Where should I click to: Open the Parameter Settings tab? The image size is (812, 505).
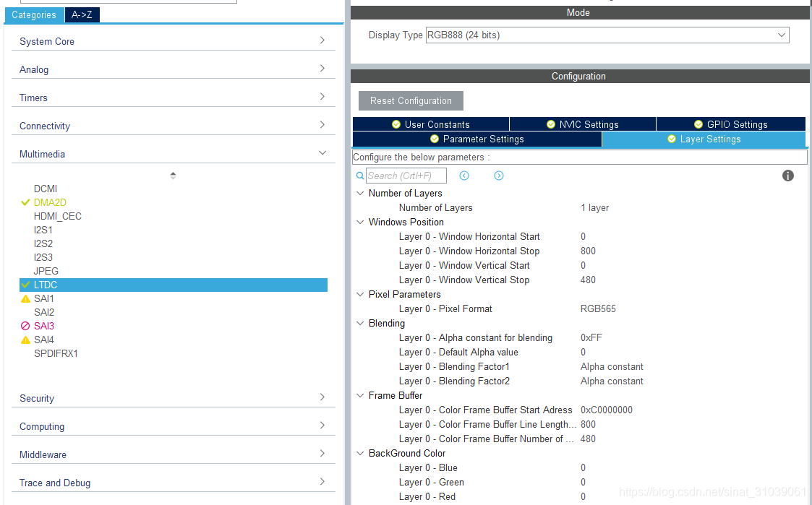click(x=477, y=139)
